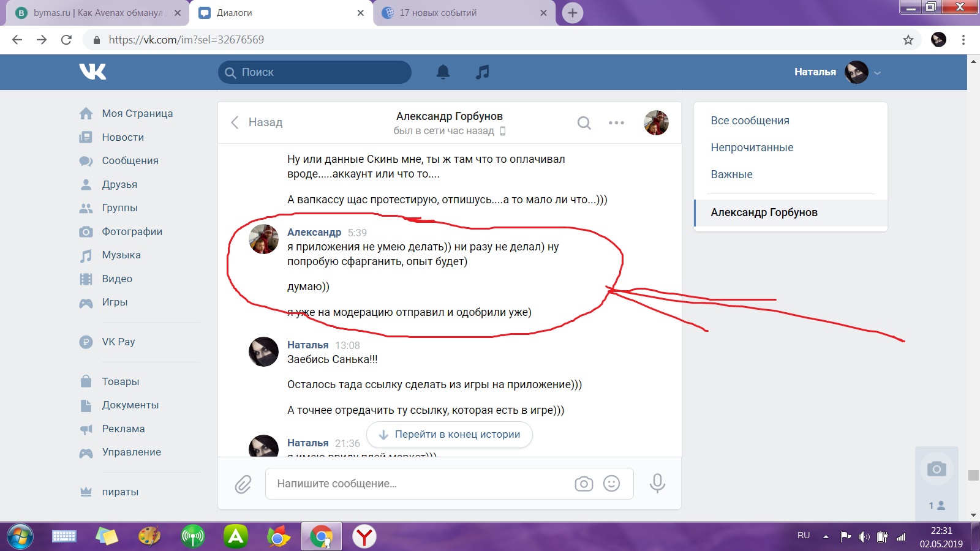Image resolution: width=980 pixels, height=551 pixels.
Task: Click Назад to return to dialogs
Action: pos(257,122)
